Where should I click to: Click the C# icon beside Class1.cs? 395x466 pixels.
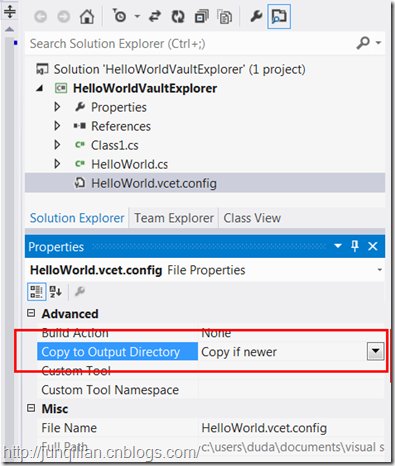point(80,145)
